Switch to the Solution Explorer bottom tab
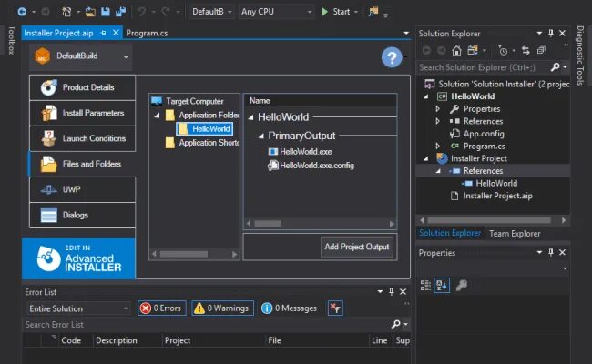This screenshot has width=592, height=364. point(450,234)
